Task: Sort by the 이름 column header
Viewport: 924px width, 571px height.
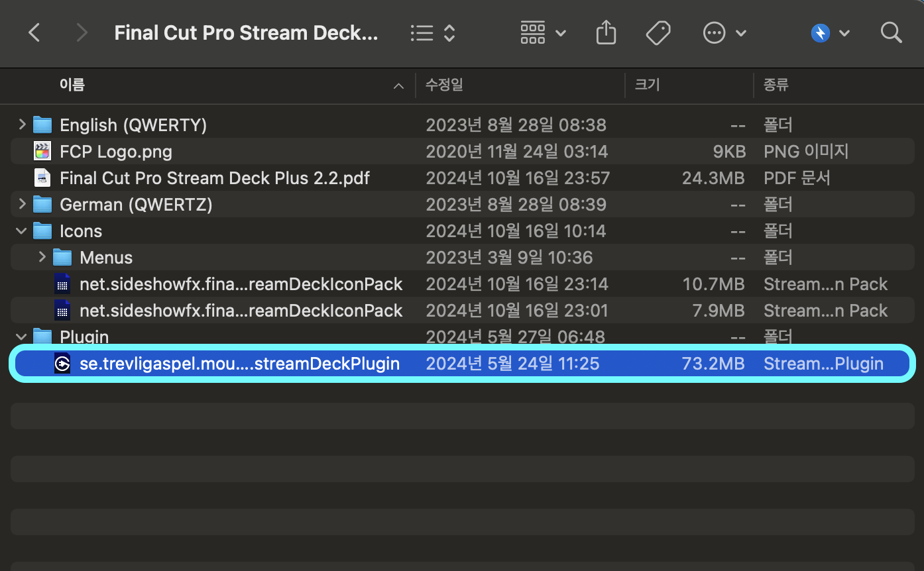Action: (72, 85)
